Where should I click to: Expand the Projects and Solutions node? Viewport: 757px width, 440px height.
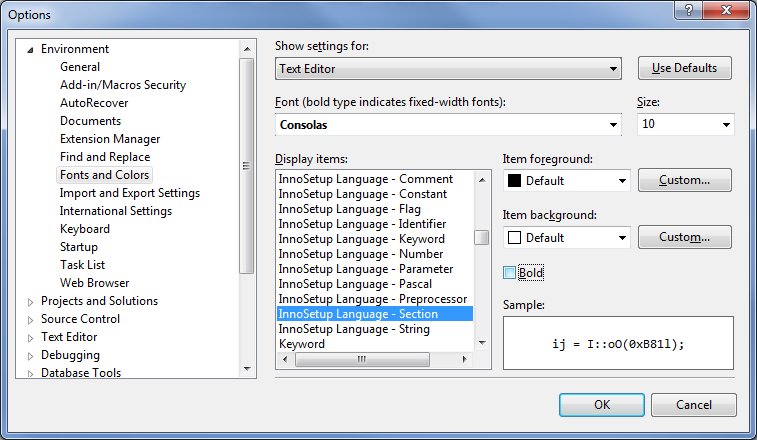[30, 302]
